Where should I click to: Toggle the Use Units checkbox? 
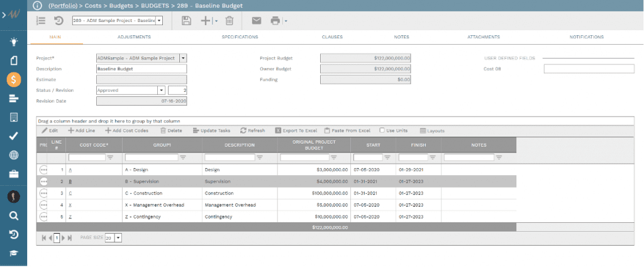pos(382,130)
